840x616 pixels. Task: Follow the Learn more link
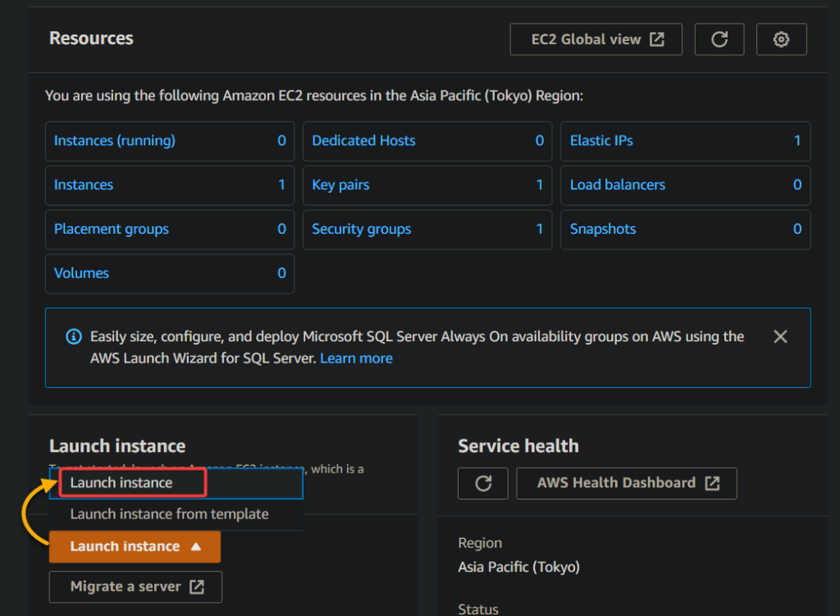pos(356,358)
